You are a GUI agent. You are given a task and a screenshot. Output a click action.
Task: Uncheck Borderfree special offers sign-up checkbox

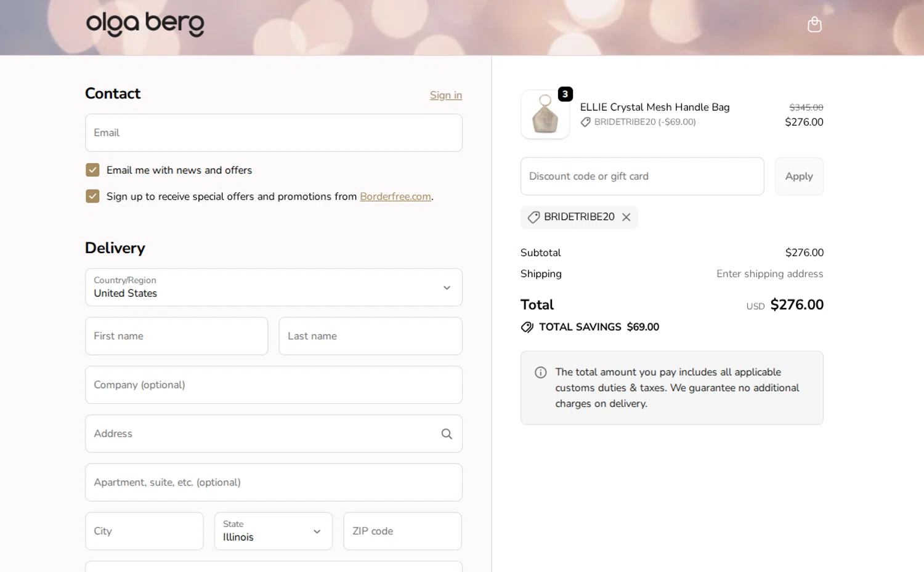pyautogui.click(x=92, y=196)
